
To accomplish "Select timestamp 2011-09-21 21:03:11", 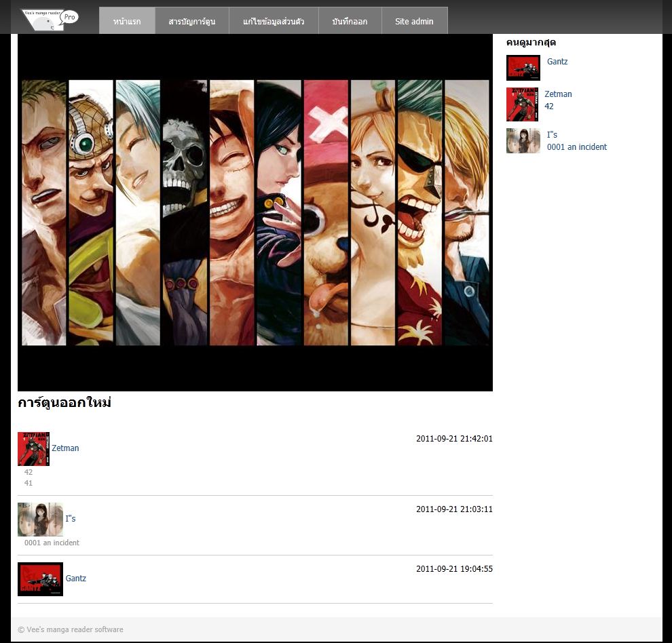I will pyautogui.click(x=454, y=509).
